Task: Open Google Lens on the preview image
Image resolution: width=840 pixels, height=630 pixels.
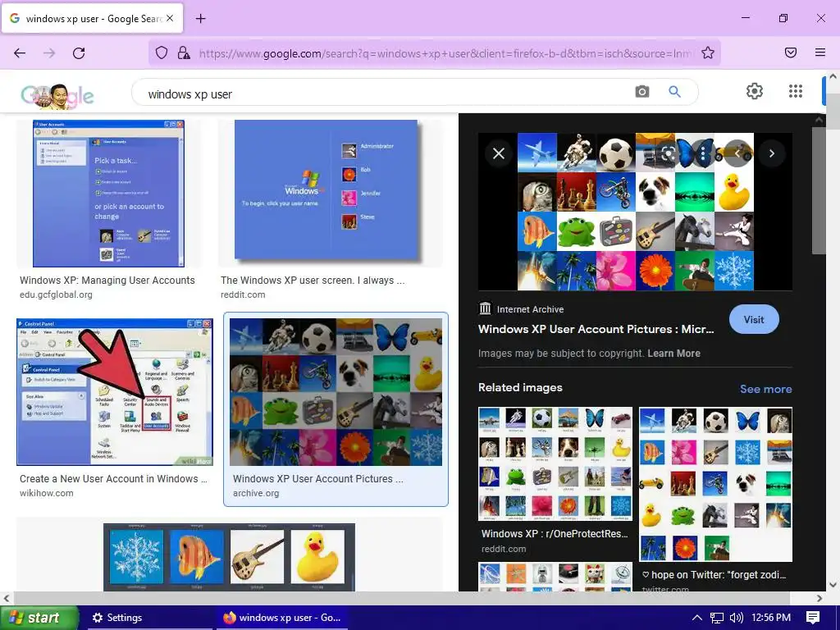Action: pyautogui.click(x=668, y=153)
